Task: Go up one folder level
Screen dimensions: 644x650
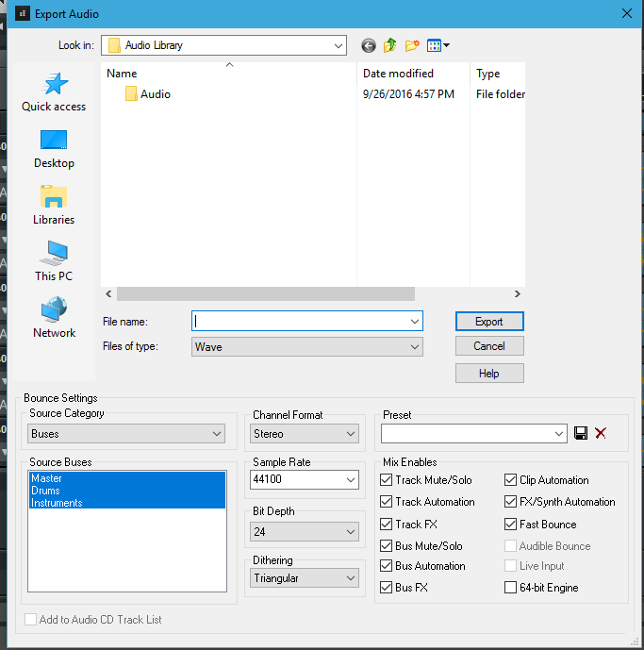Action: coord(389,45)
